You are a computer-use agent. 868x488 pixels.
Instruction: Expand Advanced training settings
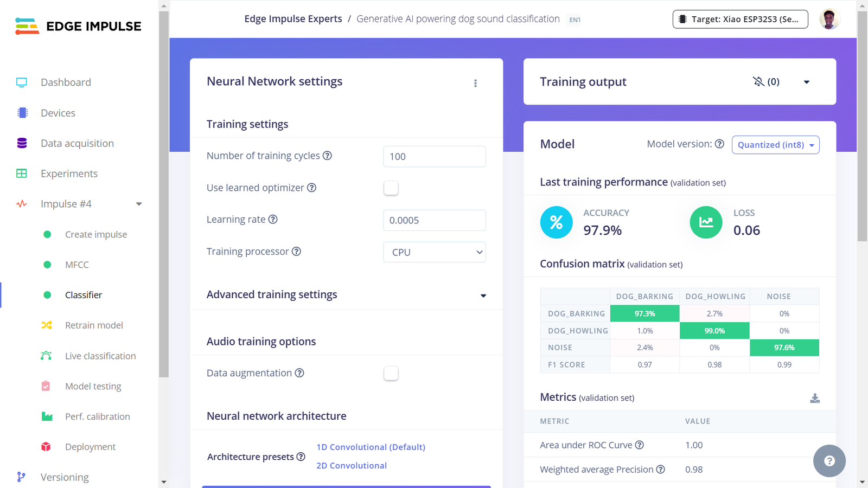346,294
